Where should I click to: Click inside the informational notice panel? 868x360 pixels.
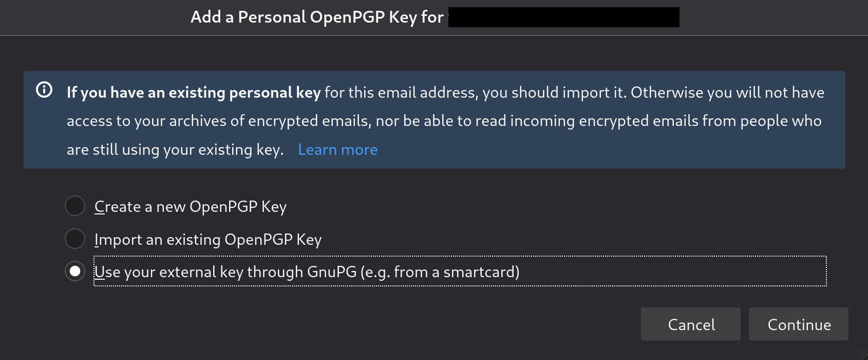[x=434, y=120]
